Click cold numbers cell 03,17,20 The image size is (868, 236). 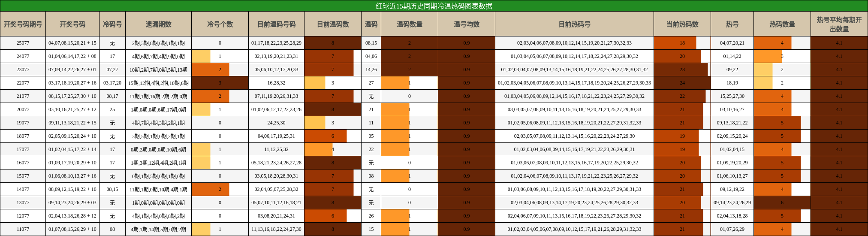[112, 83]
